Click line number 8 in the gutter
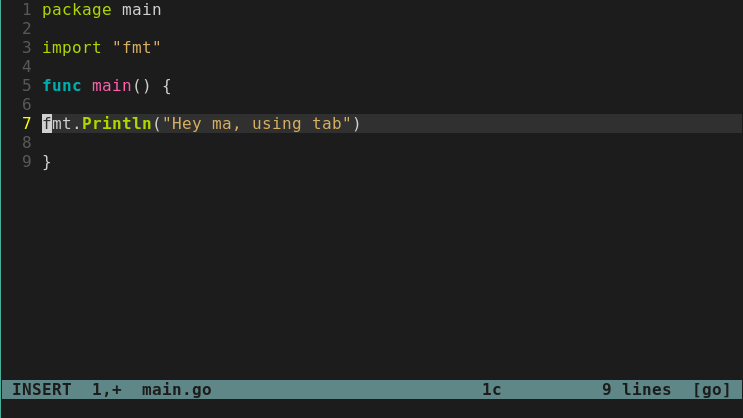Viewport: 743px width, 418px height. (27, 143)
